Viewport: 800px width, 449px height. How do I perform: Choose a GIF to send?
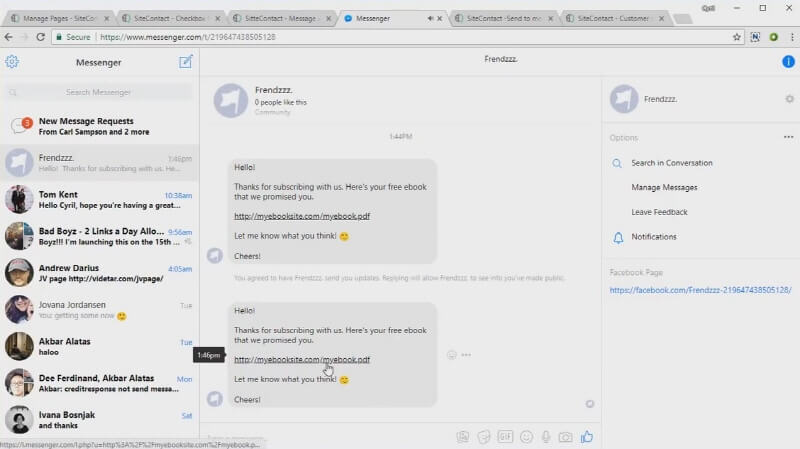point(505,437)
